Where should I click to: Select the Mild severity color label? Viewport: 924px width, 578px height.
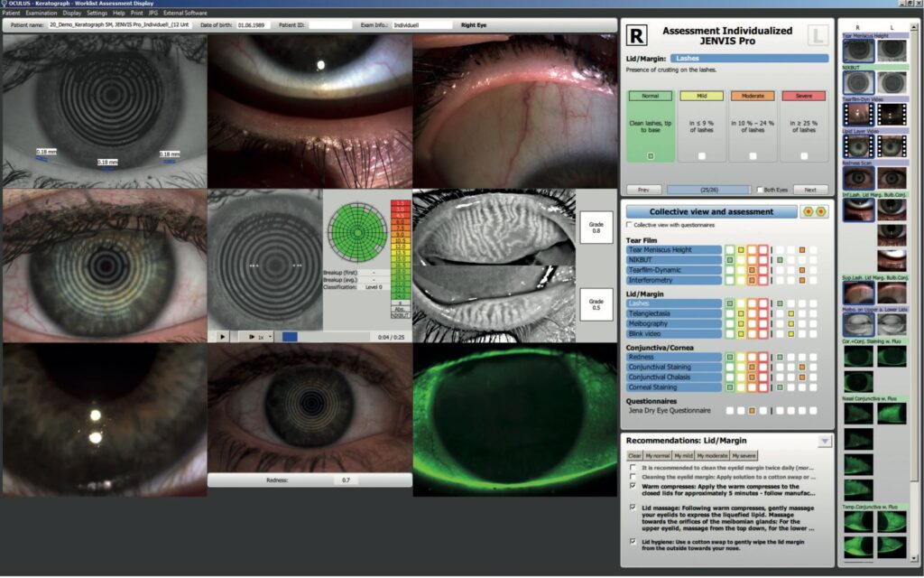(x=701, y=96)
